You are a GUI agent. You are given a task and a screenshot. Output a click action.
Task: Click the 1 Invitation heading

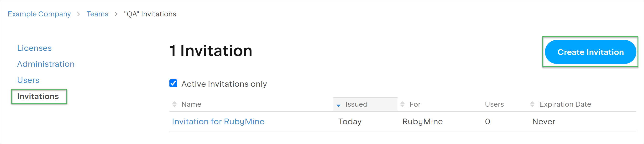[x=211, y=51]
